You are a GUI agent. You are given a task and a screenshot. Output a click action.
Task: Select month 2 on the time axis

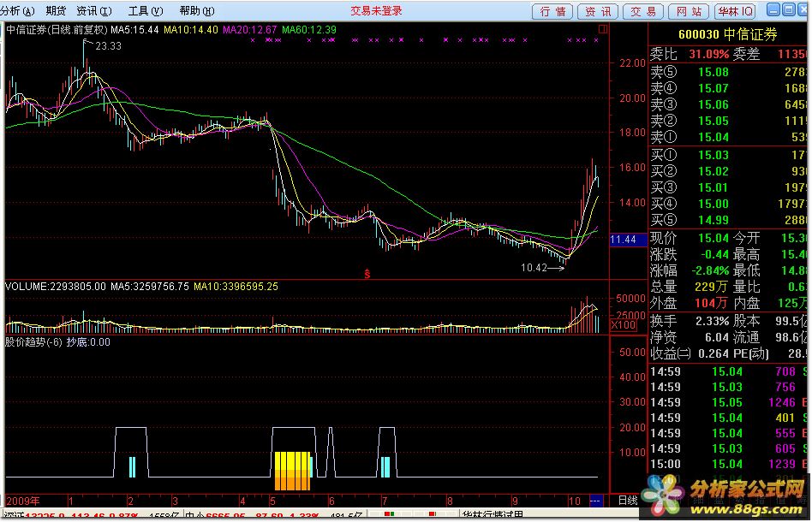130,501
